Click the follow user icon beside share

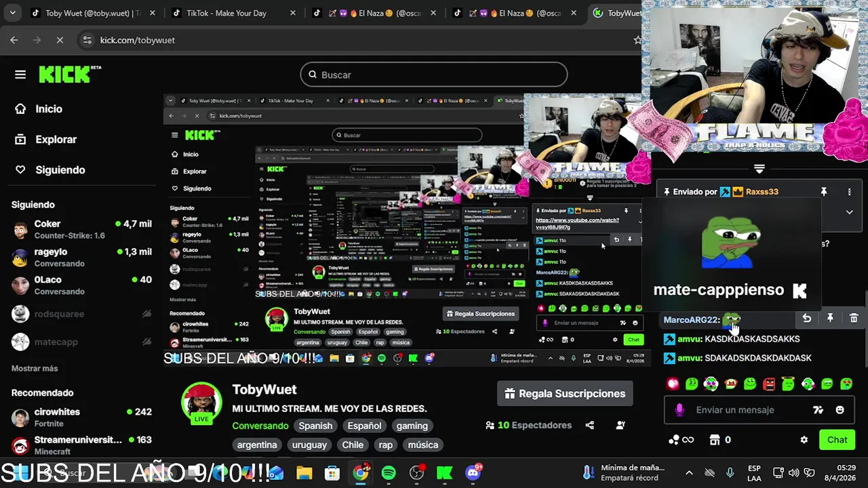pos(620,425)
